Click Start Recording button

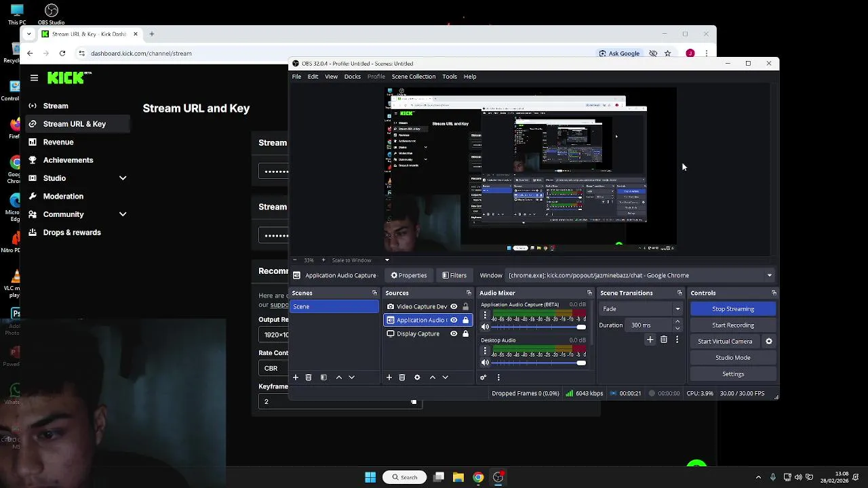tap(733, 325)
